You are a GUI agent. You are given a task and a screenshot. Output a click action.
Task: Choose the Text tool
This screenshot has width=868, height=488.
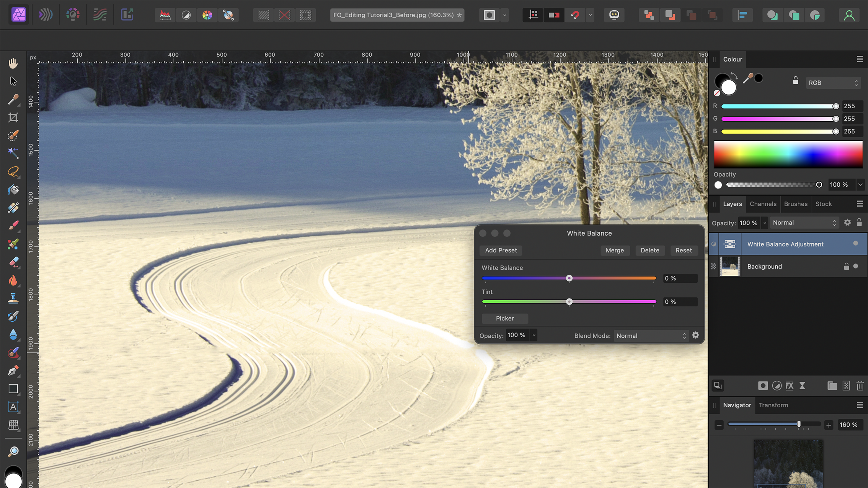[x=13, y=407]
